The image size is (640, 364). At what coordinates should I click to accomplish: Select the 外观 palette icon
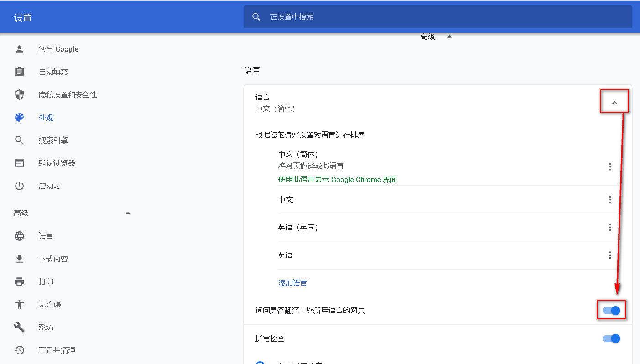pos(19,117)
